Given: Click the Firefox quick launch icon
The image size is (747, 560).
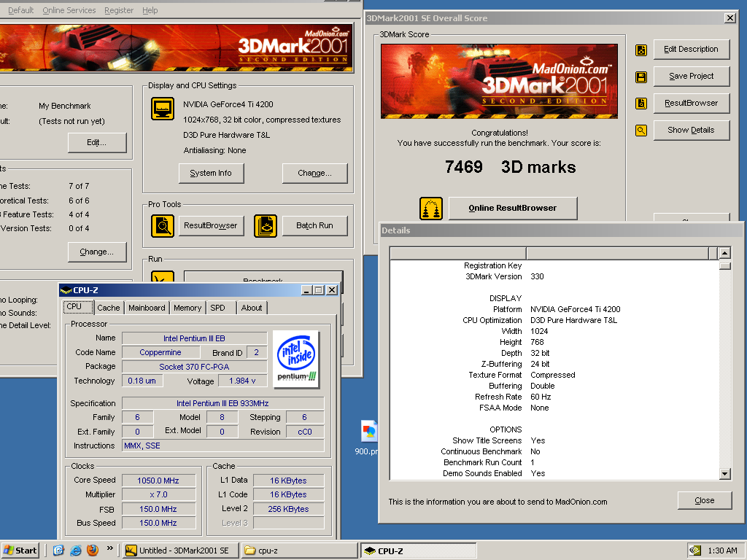Looking at the screenshot, I should point(93,550).
